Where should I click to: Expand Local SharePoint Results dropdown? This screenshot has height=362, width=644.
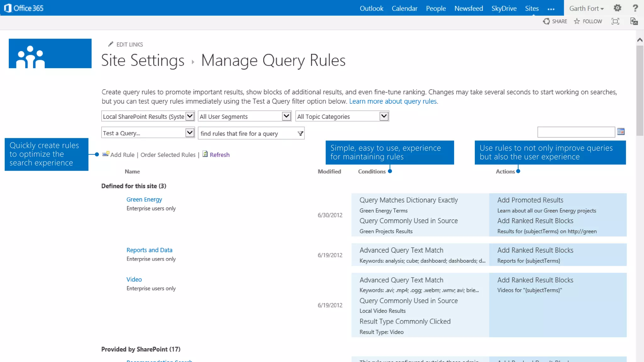[x=190, y=116]
